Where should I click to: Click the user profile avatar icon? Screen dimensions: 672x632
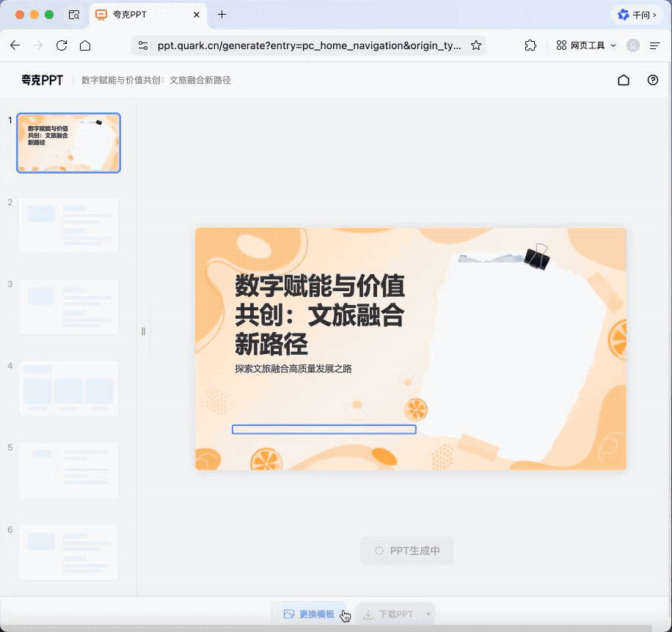(633, 45)
